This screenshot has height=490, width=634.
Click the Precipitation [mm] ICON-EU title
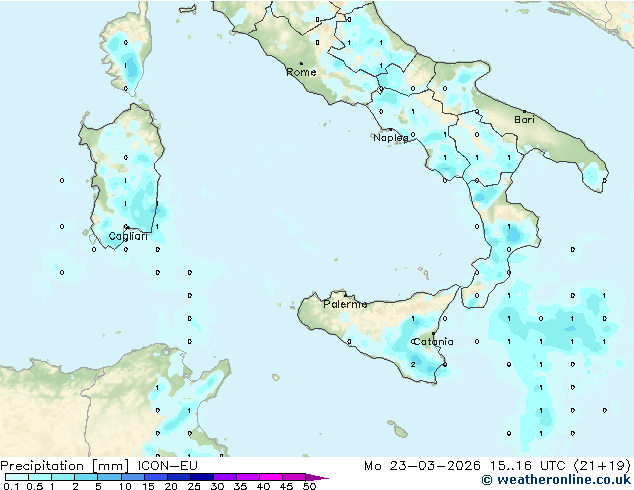pyautogui.click(x=99, y=466)
